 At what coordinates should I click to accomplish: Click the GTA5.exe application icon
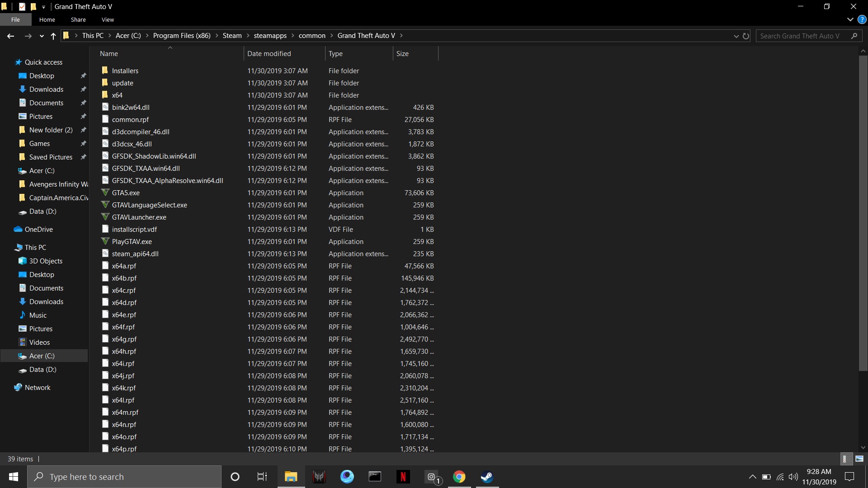click(x=105, y=192)
